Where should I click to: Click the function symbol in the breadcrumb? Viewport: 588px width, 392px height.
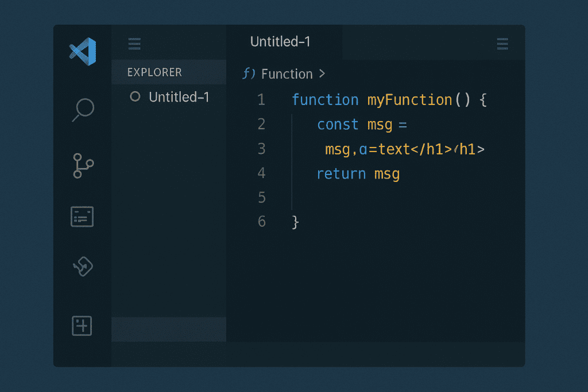pos(247,73)
